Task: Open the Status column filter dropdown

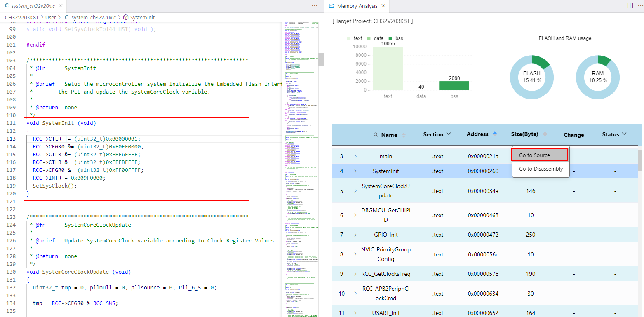Action: [624, 134]
